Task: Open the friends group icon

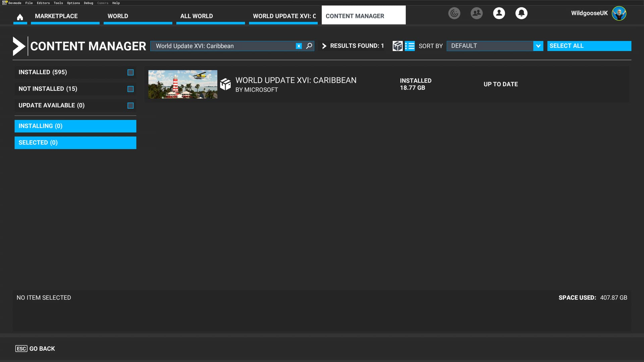Action: 476,13
